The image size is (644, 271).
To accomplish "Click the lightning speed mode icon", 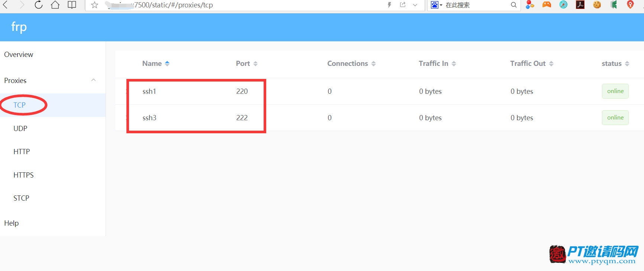I will point(389,5).
